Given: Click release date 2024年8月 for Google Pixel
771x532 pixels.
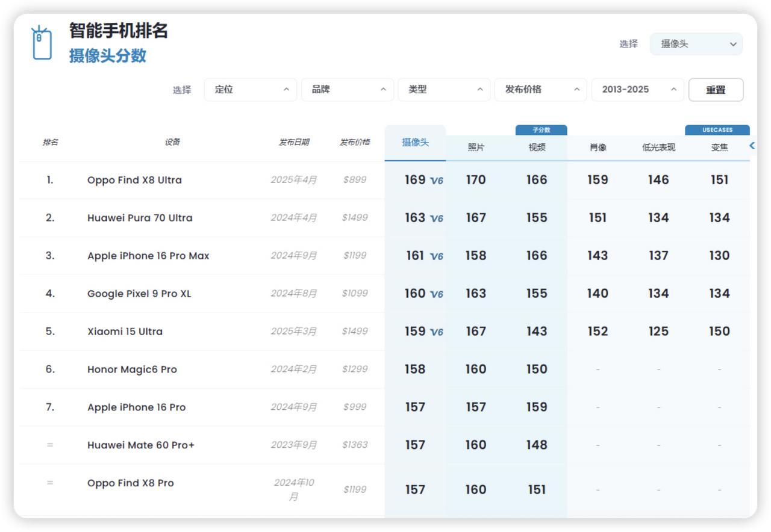Looking at the screenshot, I should 294,294.
